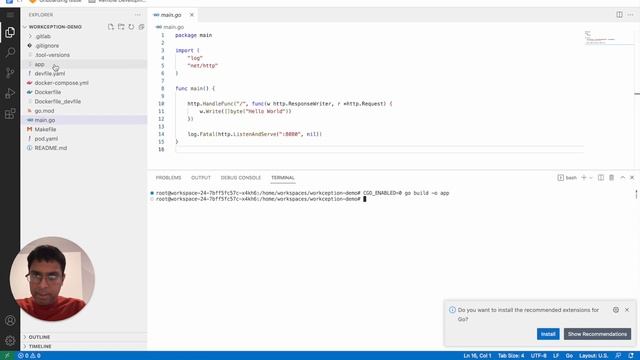This screenshot has height=360, width=640.
Task: Open the hamburger application menu
Action: click(10, 15)
